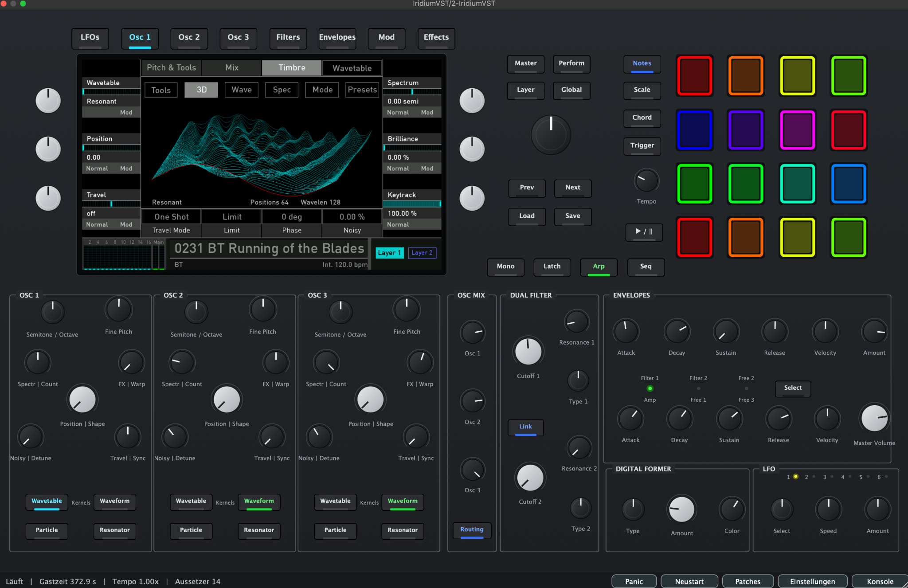Switch to the Wavetable sub-tab
The width and height of the screenshot is (908, 588).
[x=352, y=68]
